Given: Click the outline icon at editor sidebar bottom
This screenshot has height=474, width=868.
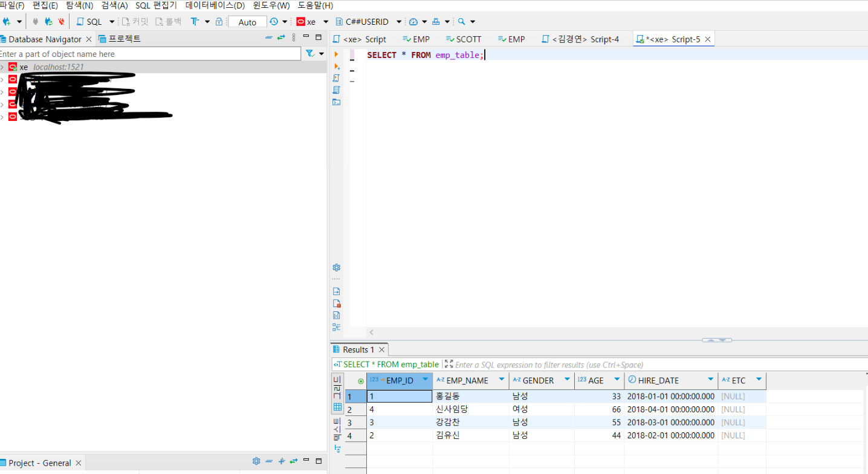Looking at the screenshot, I should click(337, 327).
